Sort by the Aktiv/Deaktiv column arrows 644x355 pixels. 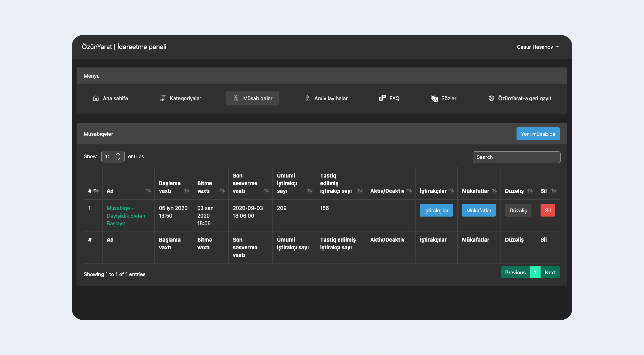pos(409,191)
